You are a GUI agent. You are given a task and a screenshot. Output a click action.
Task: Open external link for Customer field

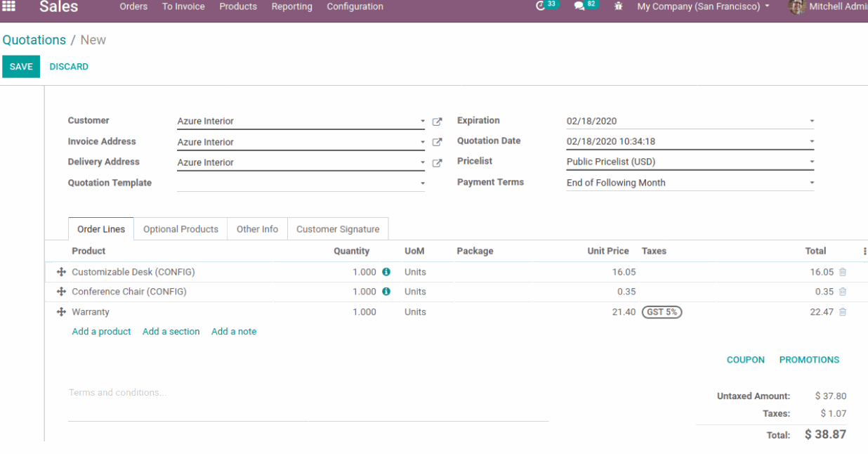[437, 122]
